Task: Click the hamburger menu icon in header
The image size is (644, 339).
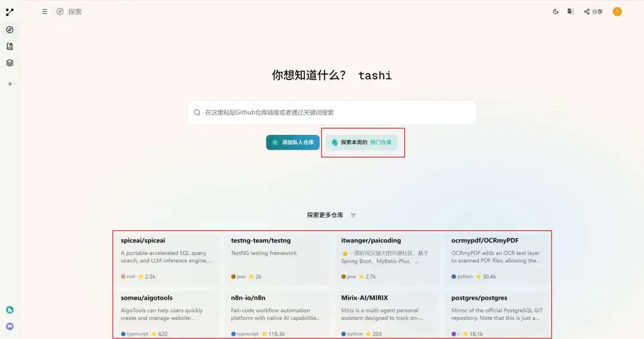Action: tap(45, 12)
